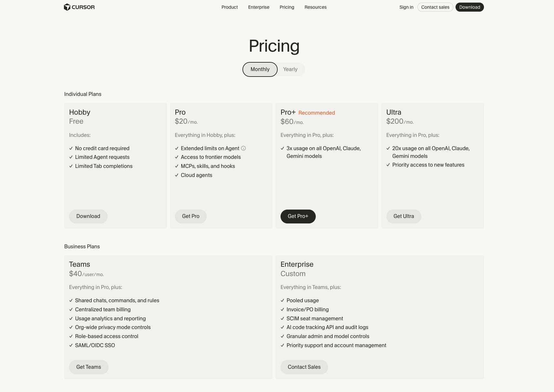Click the checkmark next to No credit card required

(71, 148)
